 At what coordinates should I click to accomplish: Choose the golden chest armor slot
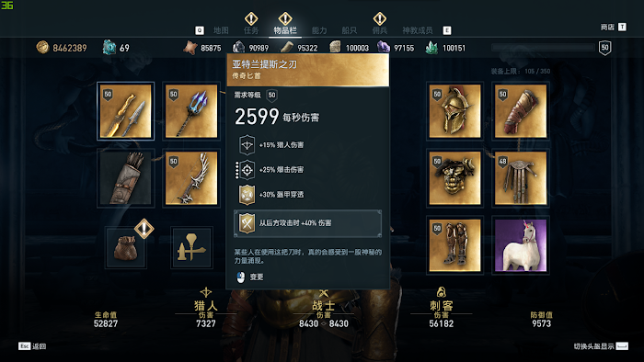[x=454, y=178]
